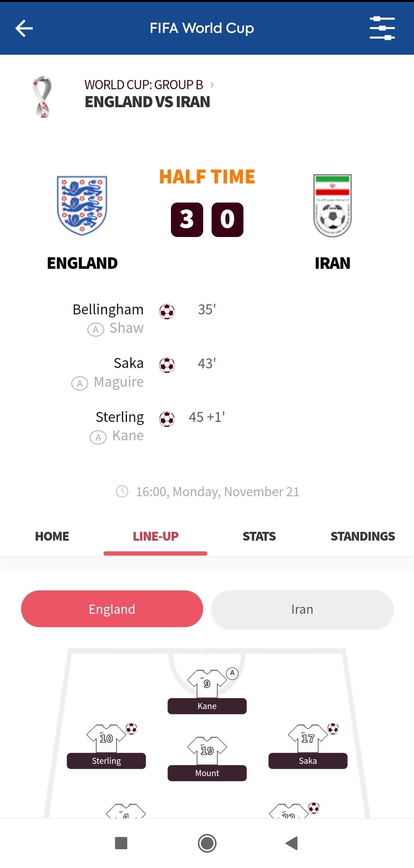The width and height of the screenshot is (414, 868).
Task: Tap the Mount player name label
Action: 207,773
